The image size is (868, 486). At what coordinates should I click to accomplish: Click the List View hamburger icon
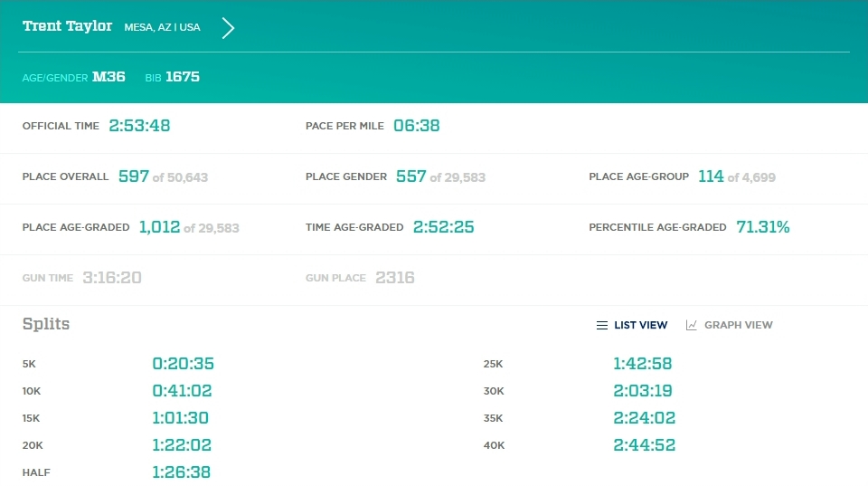pos(602,326)
